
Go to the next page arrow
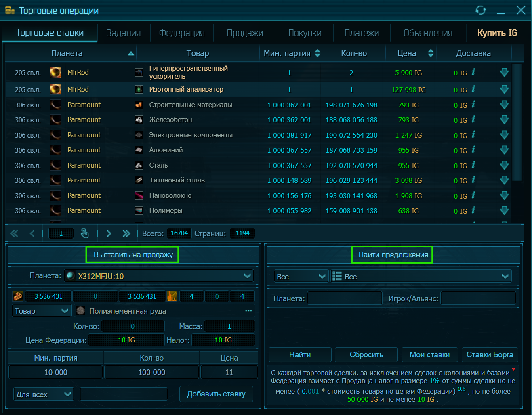pos(109,233)
